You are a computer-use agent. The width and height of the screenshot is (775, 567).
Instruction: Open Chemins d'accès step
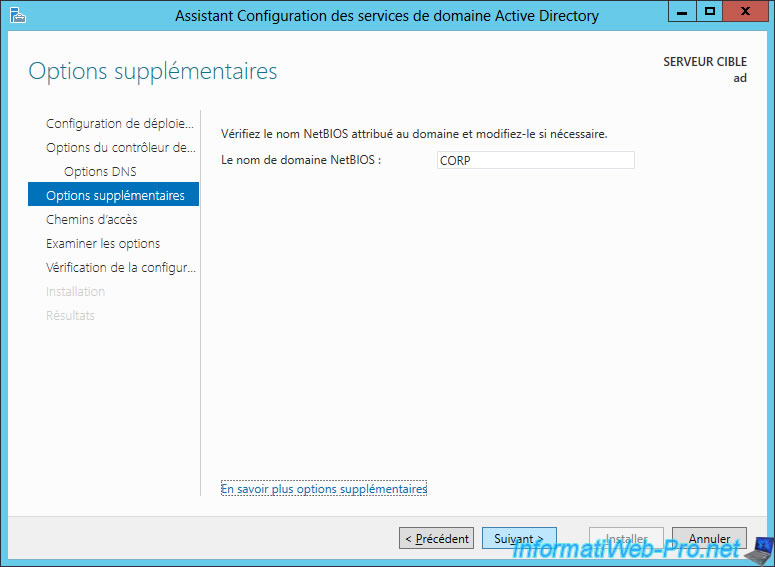(x=91, y=219)
